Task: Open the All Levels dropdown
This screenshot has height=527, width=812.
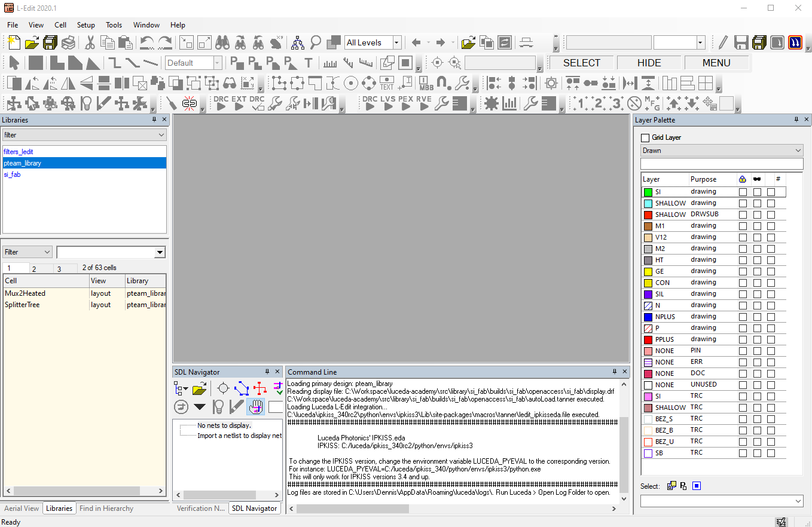Action: coord(396,42)
